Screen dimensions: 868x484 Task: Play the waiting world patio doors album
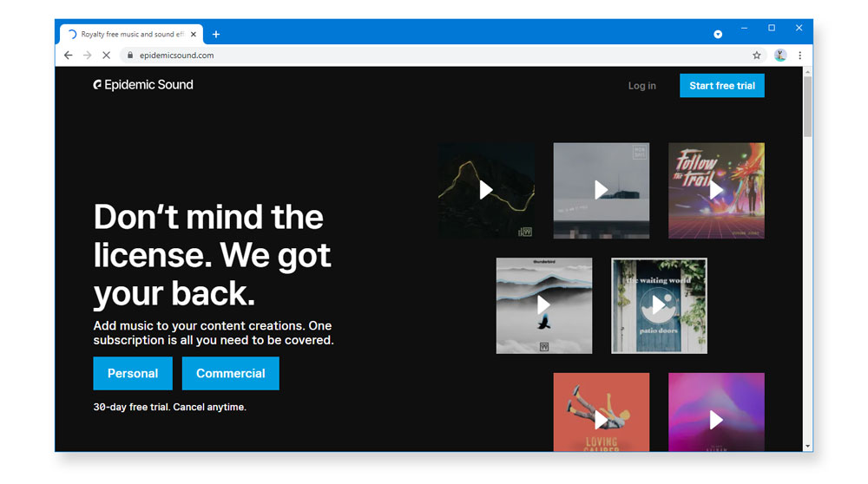[x=659, y=305]
